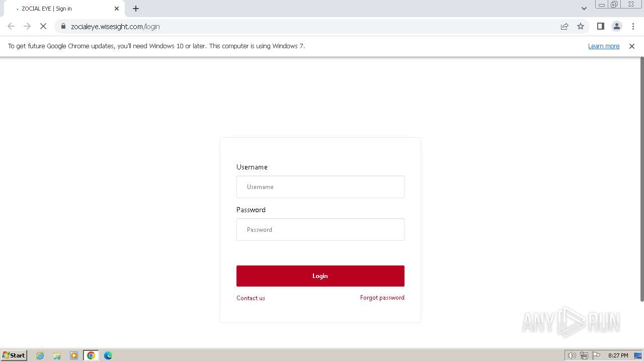Bookmark this tab with the star
Image resolution: width=644 pixels, height=362 pixels.
coord(581,26)
